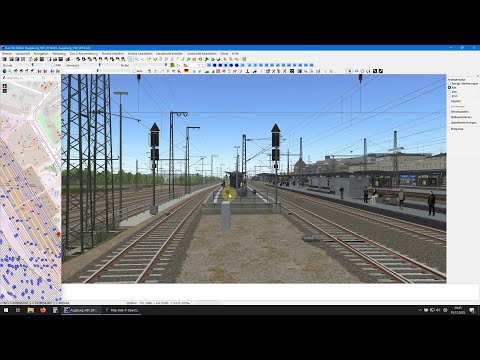Click the magnifier zoom toolbar icon
The height and width of the screenshot is (360, 480).
point(137,59)
